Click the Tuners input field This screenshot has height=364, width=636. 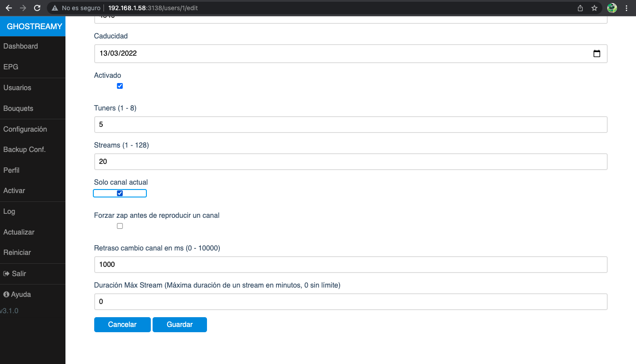coord(350,125)
